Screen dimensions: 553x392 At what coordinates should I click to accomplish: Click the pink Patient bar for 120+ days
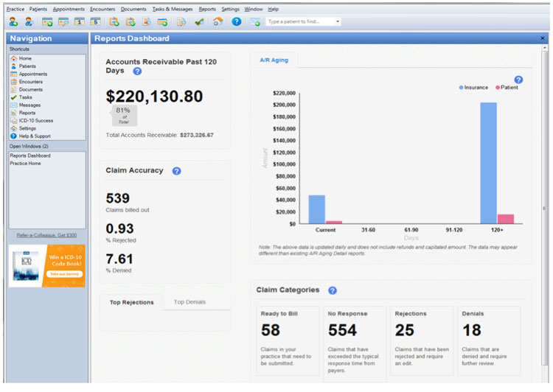(505, 219)
